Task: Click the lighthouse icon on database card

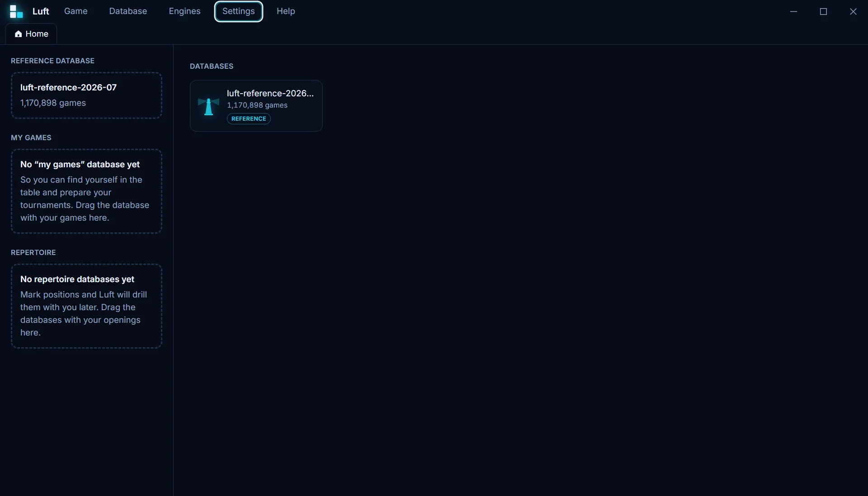Action: coord(208,106)
